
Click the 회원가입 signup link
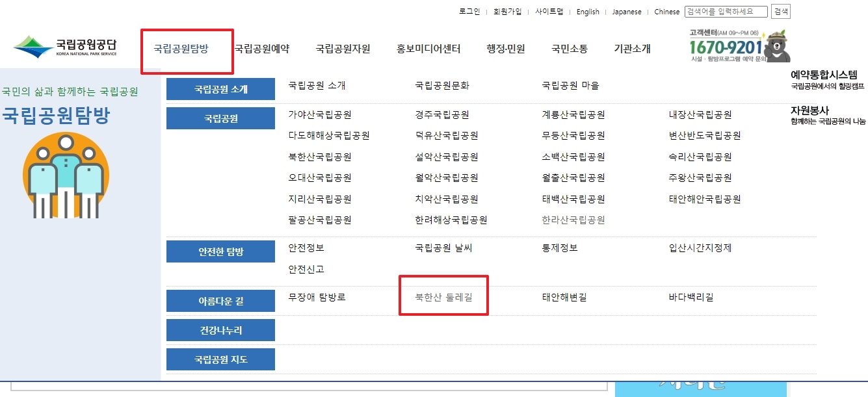click(x=508, y=11)
